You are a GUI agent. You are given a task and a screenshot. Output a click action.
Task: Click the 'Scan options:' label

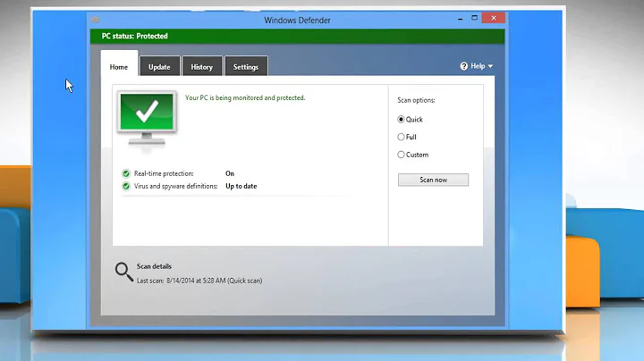coord(416,100)
